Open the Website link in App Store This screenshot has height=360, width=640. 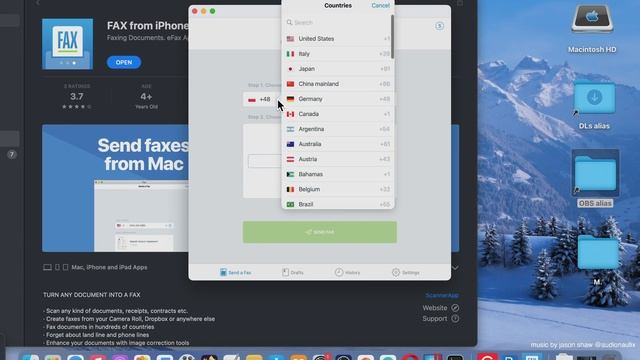click(x=440, y=308)
